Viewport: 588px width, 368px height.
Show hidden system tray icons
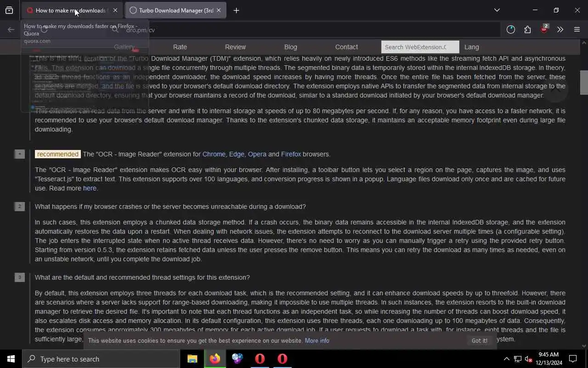[506, 359]
